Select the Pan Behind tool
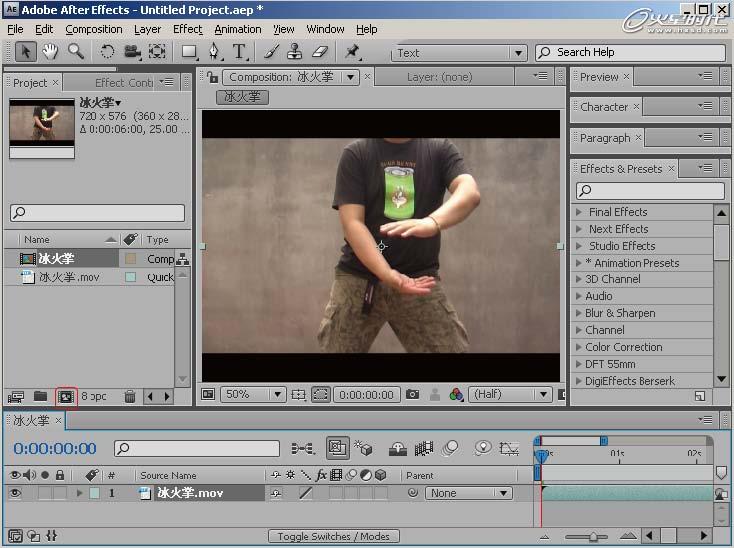 157,51
